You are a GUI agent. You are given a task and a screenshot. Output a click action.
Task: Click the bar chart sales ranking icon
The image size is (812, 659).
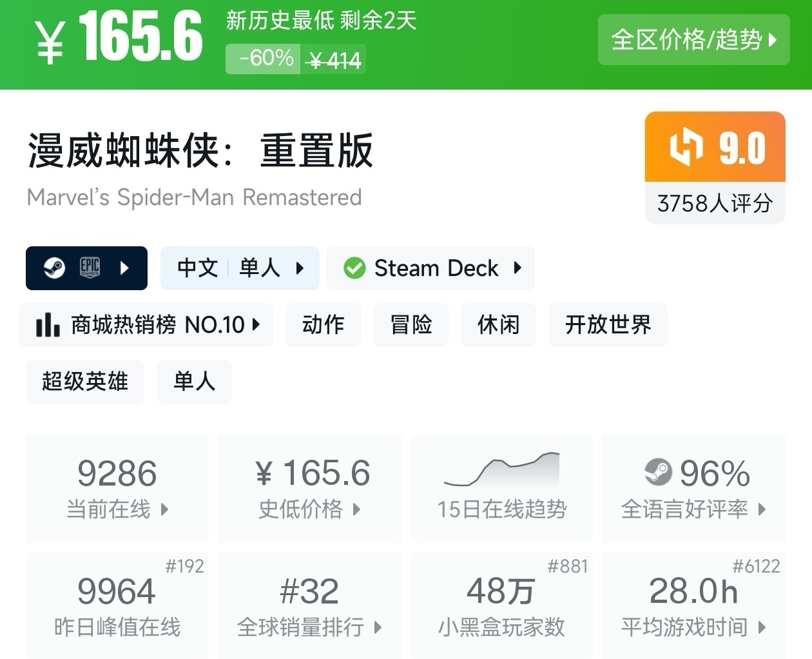point(48,325)
